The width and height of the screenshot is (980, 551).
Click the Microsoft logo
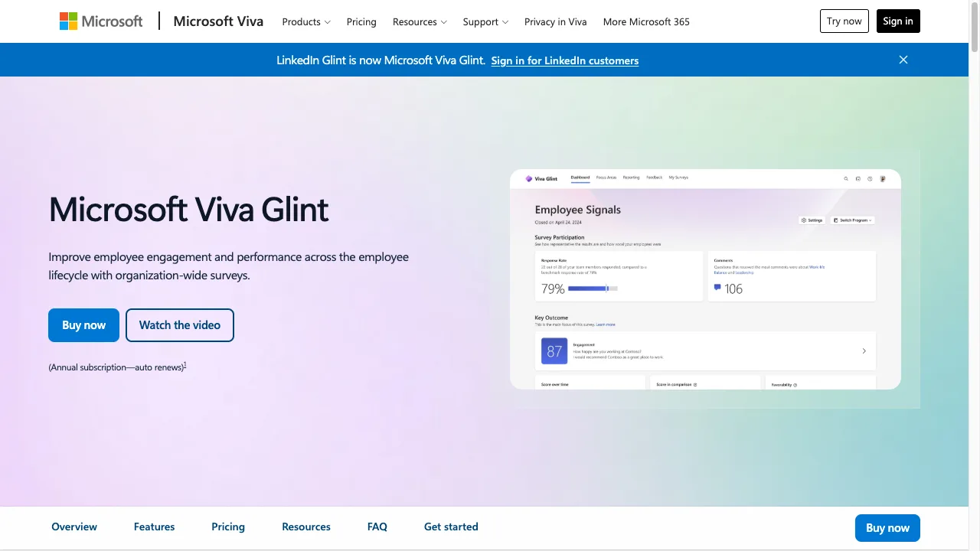pos(101,21)
